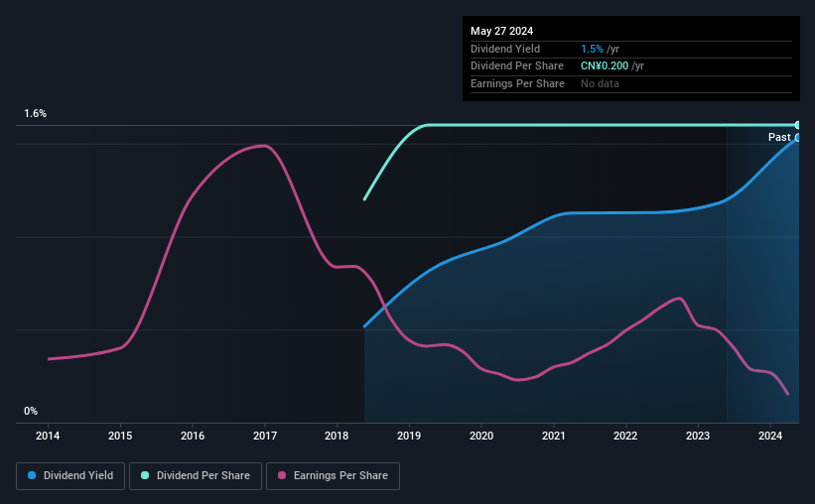815x504 pixels.
Task: Select the 2019 year label on axis
Action: coord(409,436)
